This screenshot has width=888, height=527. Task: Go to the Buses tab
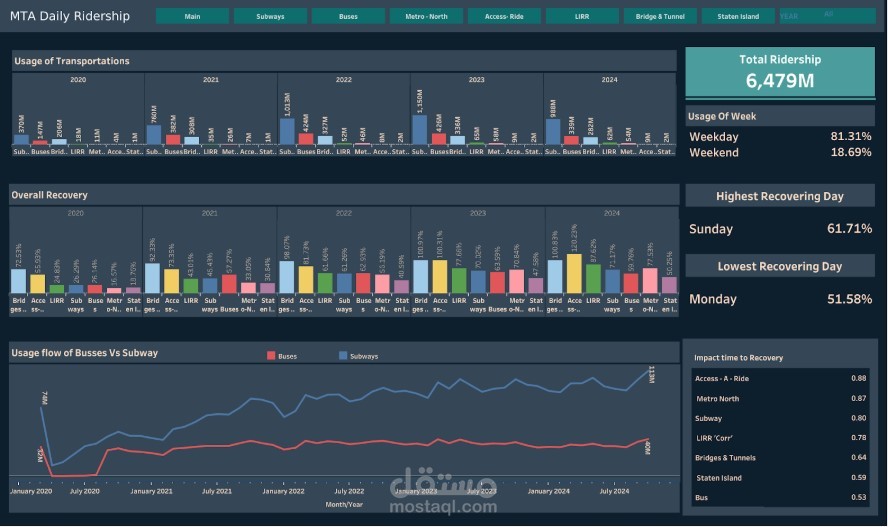tap(348, 16)
